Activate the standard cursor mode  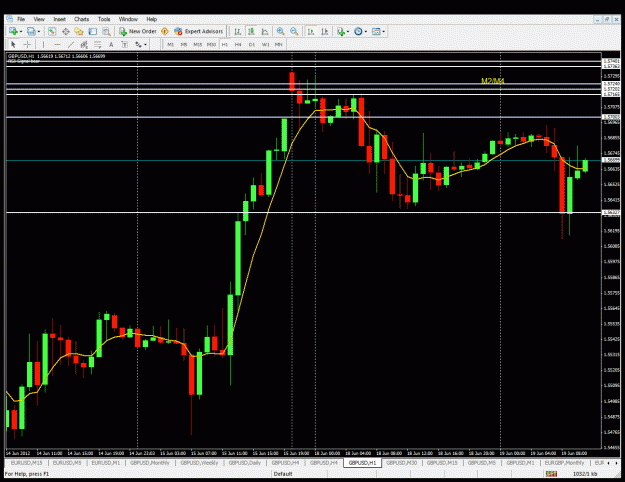point(13,45)
